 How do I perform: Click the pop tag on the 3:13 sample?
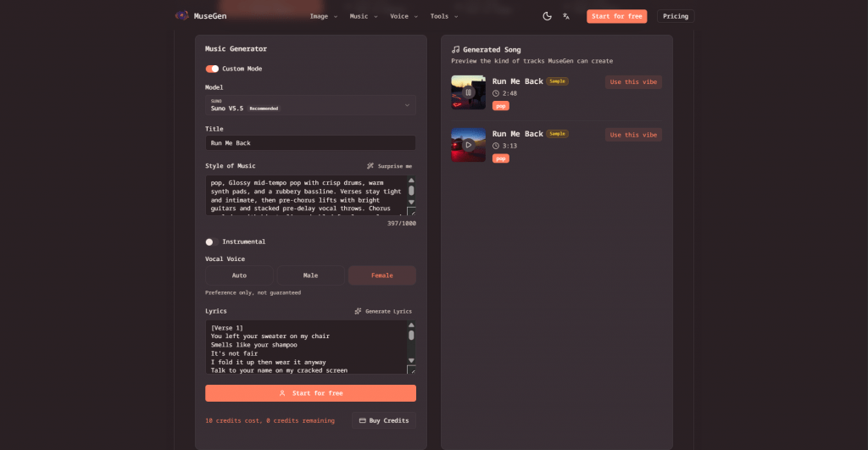coord(500,158)
